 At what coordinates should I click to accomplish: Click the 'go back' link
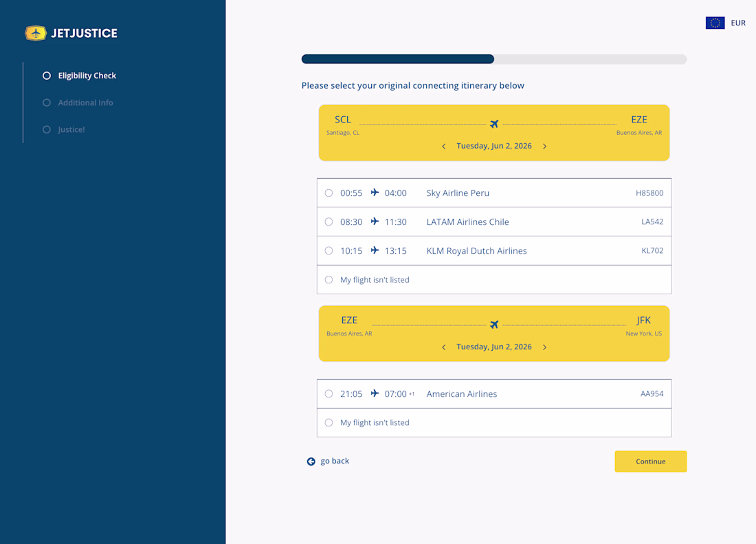(335, 461)
